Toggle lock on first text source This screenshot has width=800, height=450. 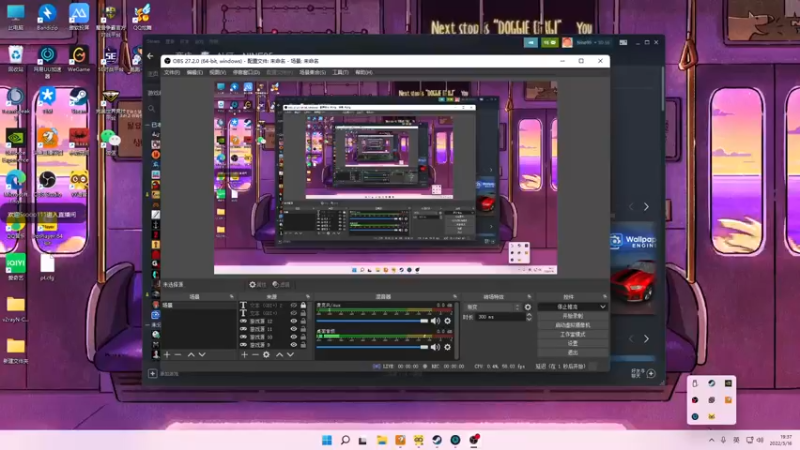(x=303, y=305)
